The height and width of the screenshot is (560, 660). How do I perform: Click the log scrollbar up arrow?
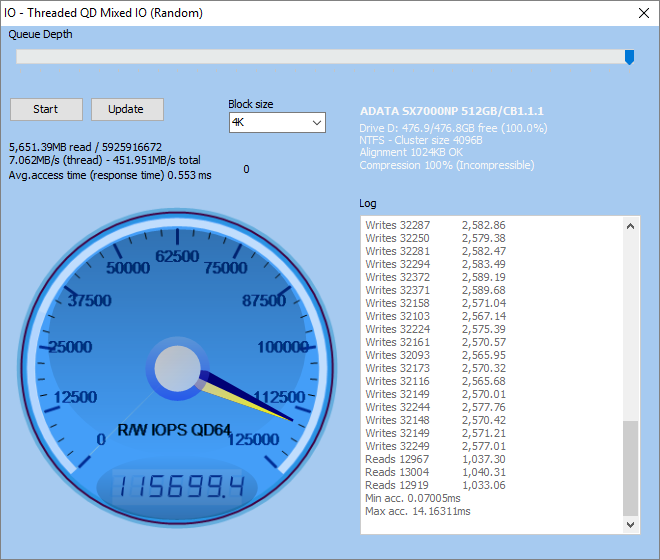click(x=630, y=227)
